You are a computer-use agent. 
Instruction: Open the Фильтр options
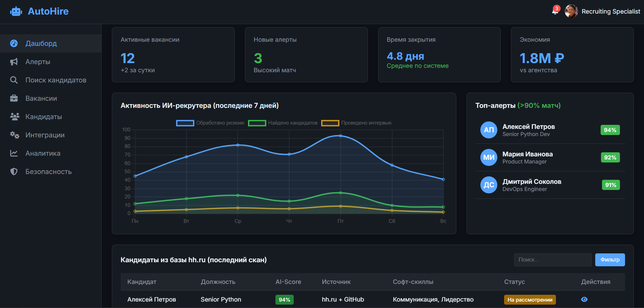pos(610,259)
